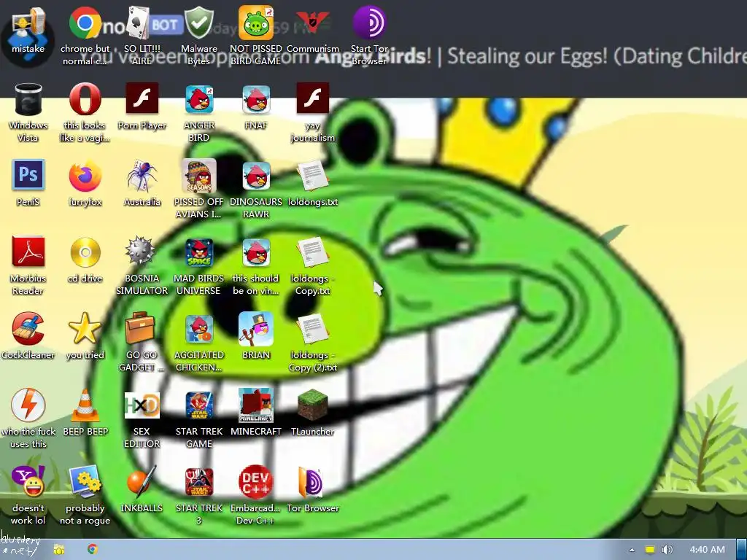
Task: Click the Morbius Reader Adobe icon
Action: (28, 252)
